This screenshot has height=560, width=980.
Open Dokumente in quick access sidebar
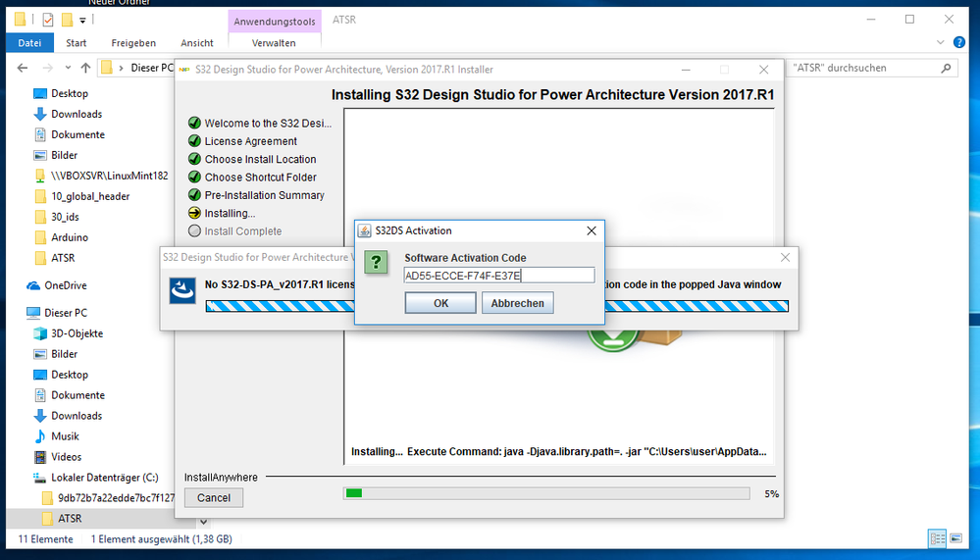[x=77, y=134]
